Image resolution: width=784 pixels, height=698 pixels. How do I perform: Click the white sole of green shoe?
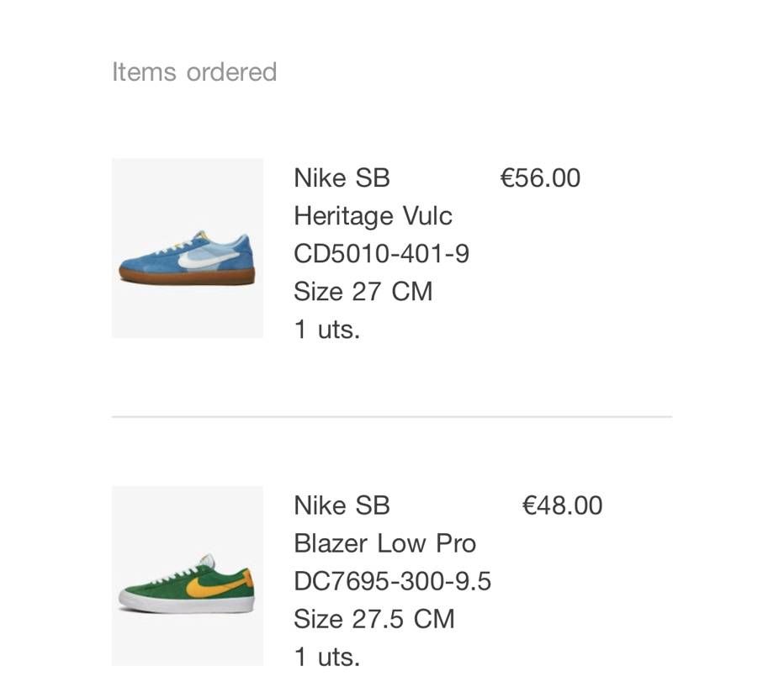click(187, 603)
